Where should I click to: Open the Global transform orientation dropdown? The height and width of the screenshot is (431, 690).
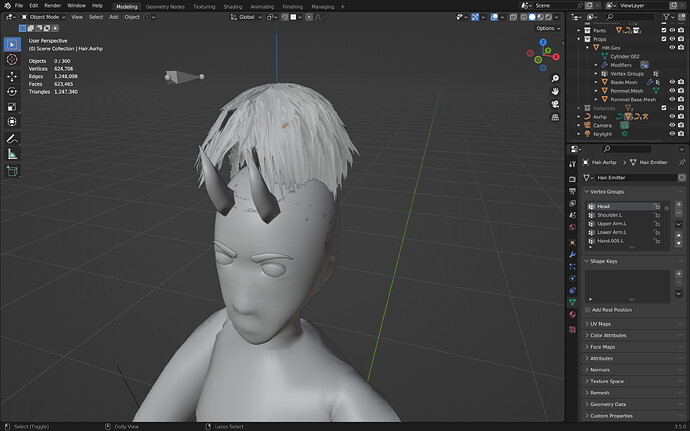[246, 17]
